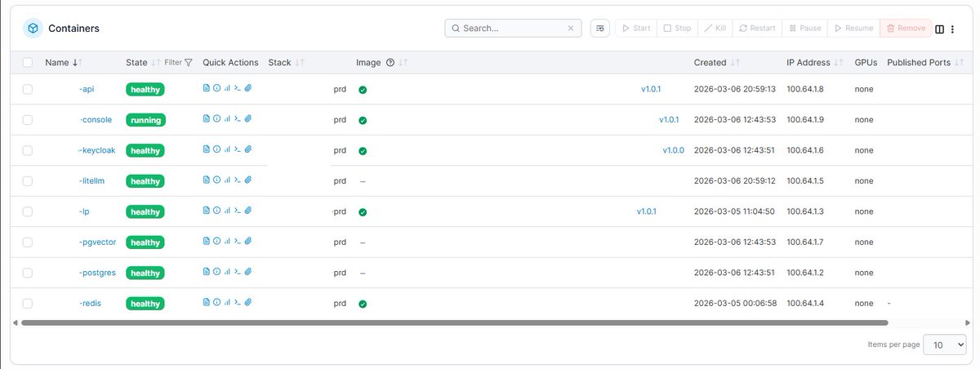Open the v1.0.1 image link for -lp
Viewport: 980px width, 369px height.
click(647, 211)
